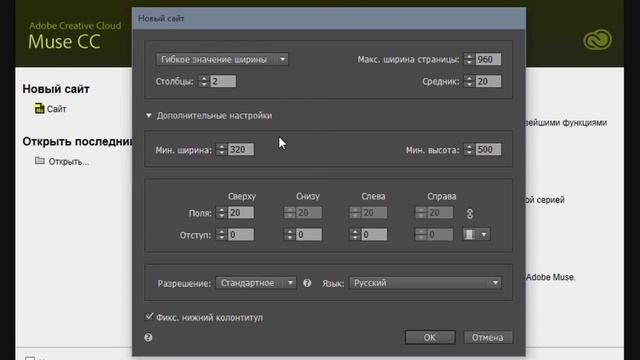Click the Средник value field

488,81
